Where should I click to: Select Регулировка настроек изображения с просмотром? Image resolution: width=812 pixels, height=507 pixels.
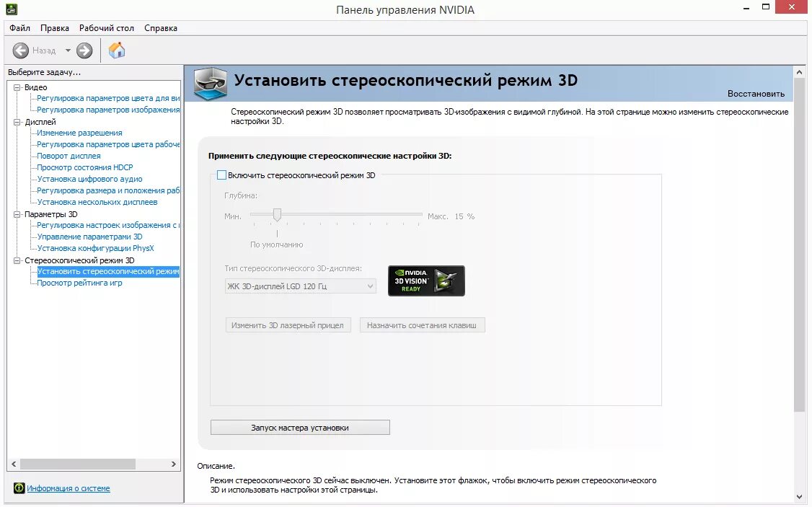(108, 225)
